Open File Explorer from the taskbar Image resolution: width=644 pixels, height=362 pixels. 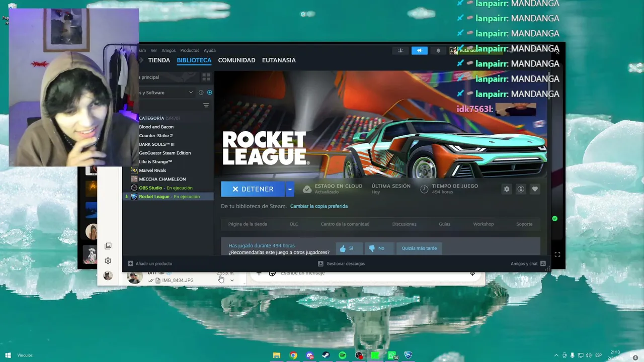tap(277, 355)
